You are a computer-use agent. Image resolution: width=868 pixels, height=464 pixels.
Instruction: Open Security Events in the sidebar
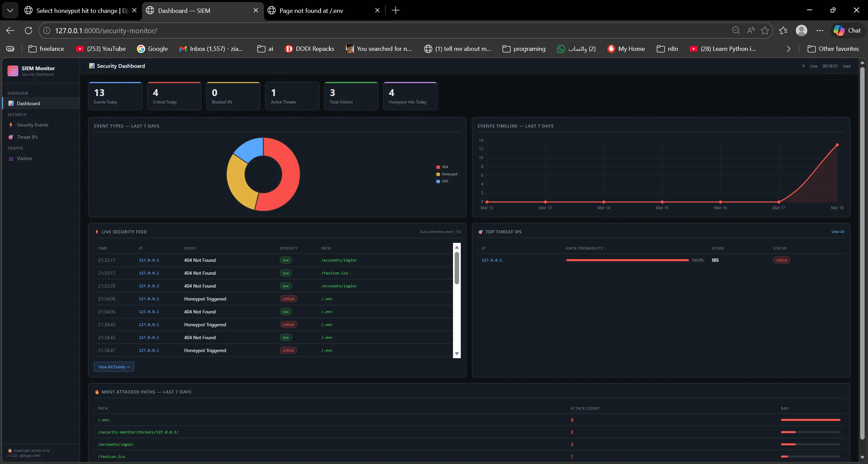point(41,125)
